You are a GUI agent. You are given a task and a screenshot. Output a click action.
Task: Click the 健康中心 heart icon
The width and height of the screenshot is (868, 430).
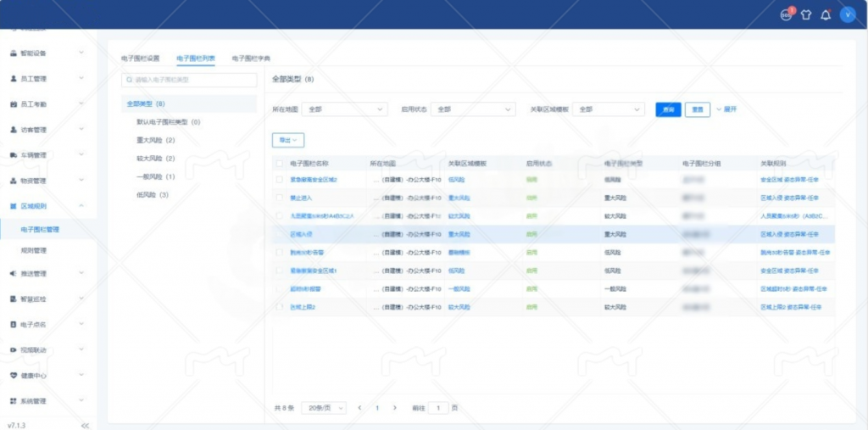click(x=14, y=375)
